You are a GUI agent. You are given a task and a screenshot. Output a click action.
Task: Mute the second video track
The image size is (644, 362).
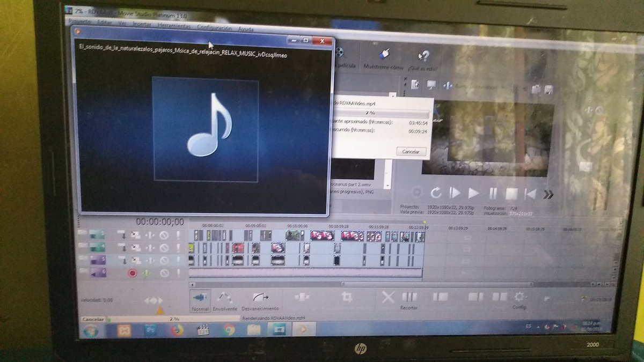click(x=164, y=248)
